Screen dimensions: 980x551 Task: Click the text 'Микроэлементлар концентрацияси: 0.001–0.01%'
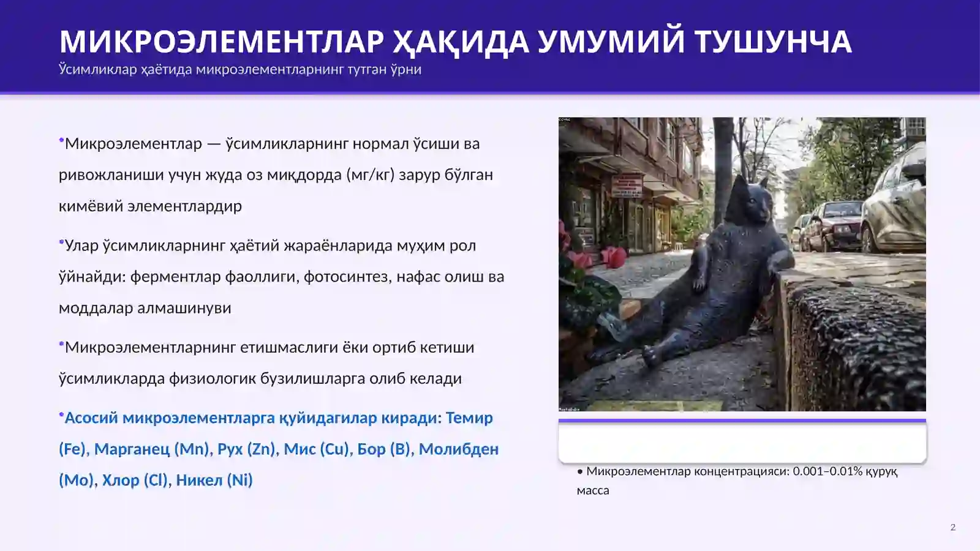pos(737,481)
